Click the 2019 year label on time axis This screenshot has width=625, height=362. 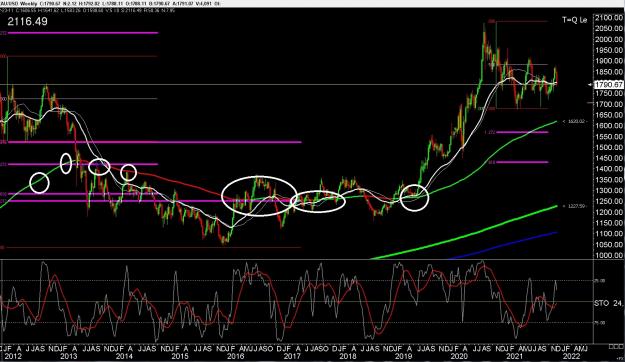click(403, 356)
